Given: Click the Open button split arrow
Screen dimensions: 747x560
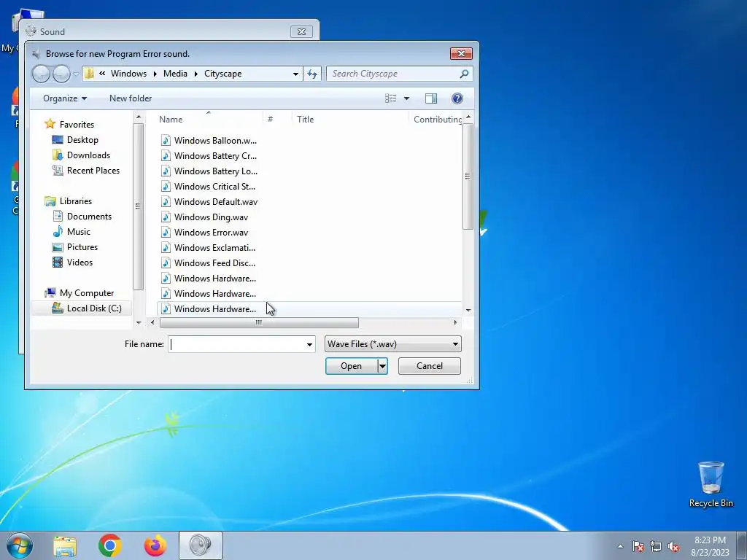Looking at the screenshot, I should click(382, 366).
